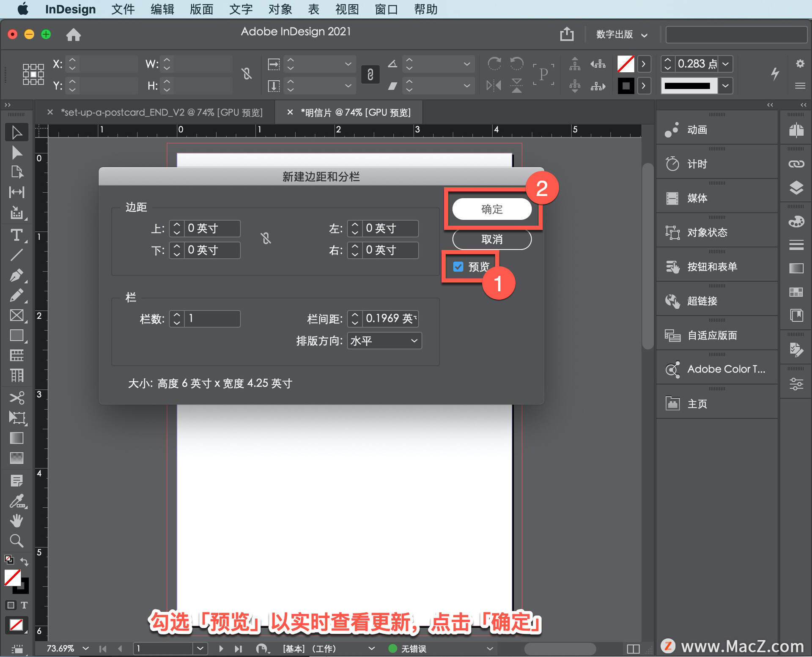812x657 pixels.
Task: Select the Hand tool
Action: pos(16,520)
